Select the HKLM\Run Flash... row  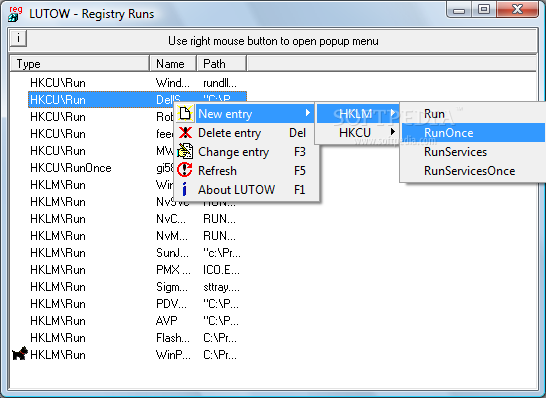(137, 338)
